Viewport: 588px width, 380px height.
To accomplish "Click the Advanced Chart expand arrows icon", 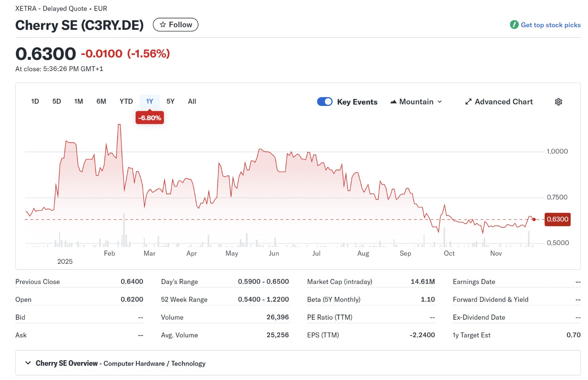I will click(468, 102).
